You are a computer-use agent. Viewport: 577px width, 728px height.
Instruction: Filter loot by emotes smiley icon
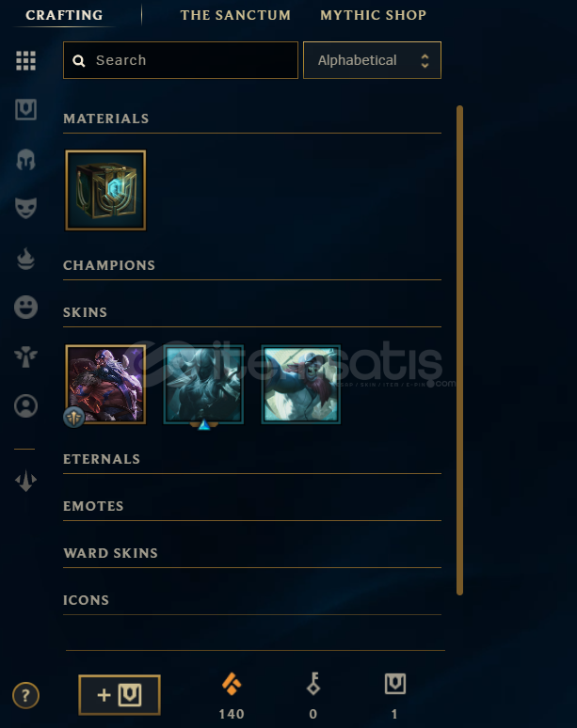point(25,308)
